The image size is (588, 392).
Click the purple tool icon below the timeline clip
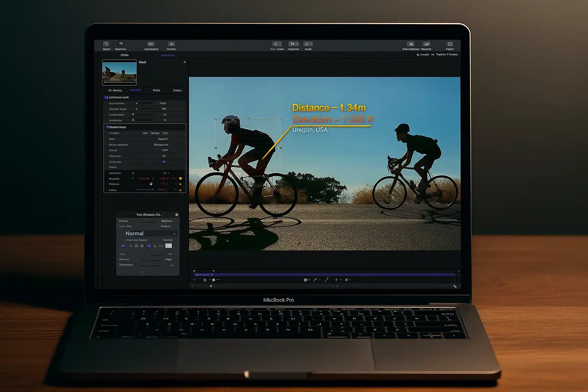195,280
